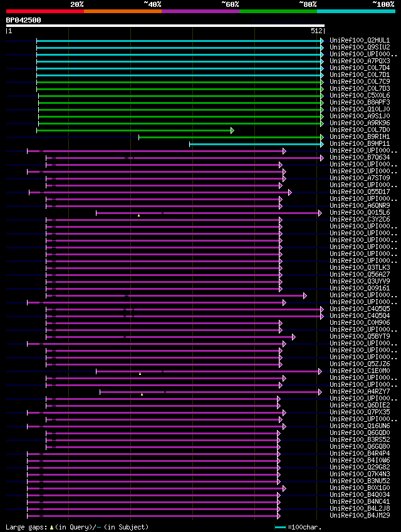The height and width of the screenshot is (532, 401).
Task: Open the UniRef100_Q2HUL1 hit
Action: 360,41
